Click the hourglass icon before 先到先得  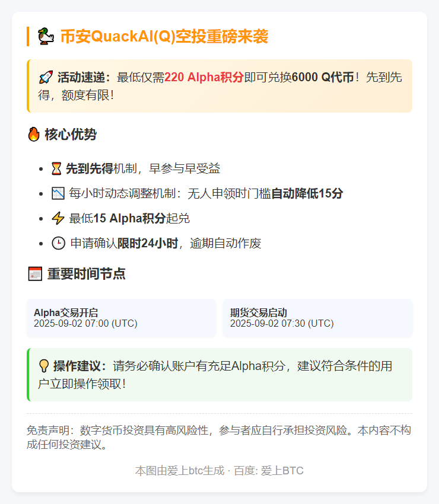pos(56,168)
